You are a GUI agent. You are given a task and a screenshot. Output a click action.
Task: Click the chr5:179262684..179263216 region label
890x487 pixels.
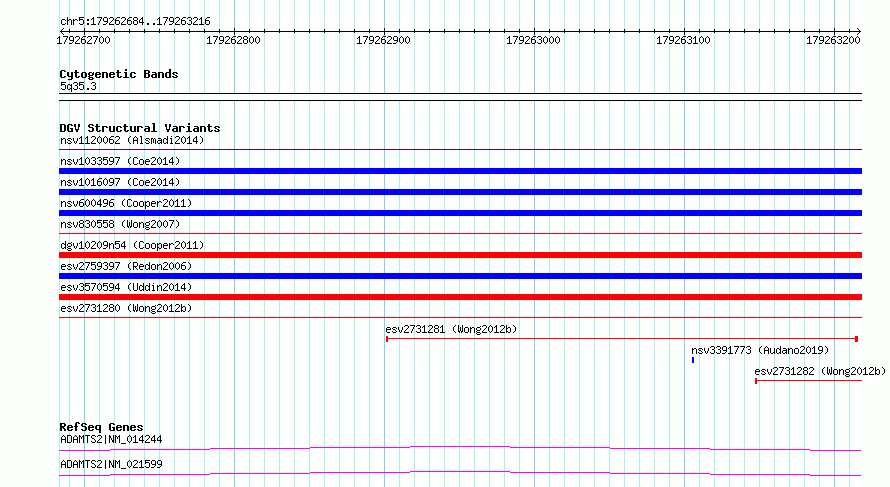tap(135, 22)
